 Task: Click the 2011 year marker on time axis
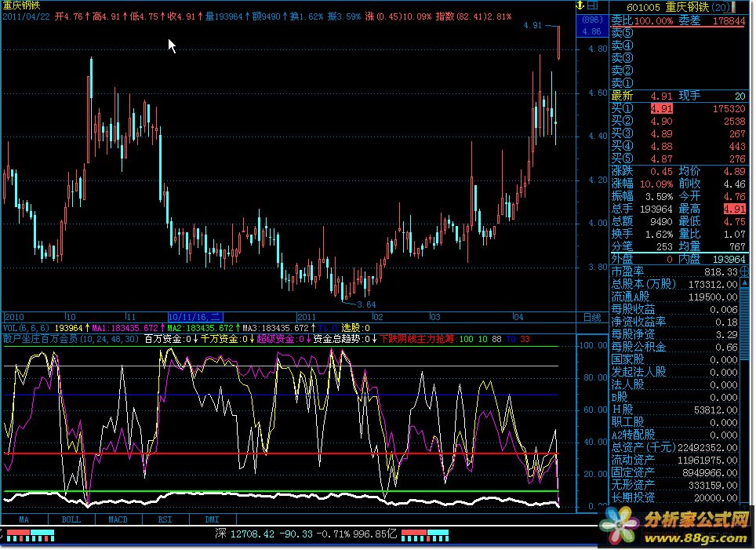(x=307, y=317)
